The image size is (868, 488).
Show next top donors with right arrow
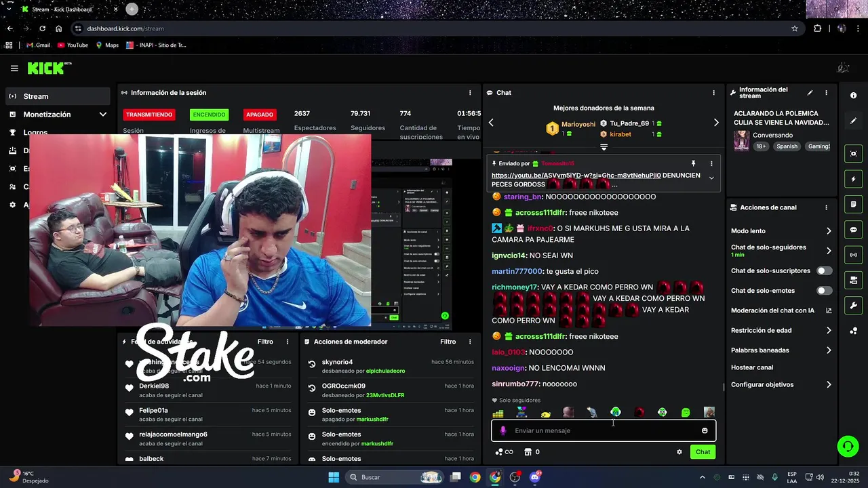pyautogui.click(x=716, y=123)
